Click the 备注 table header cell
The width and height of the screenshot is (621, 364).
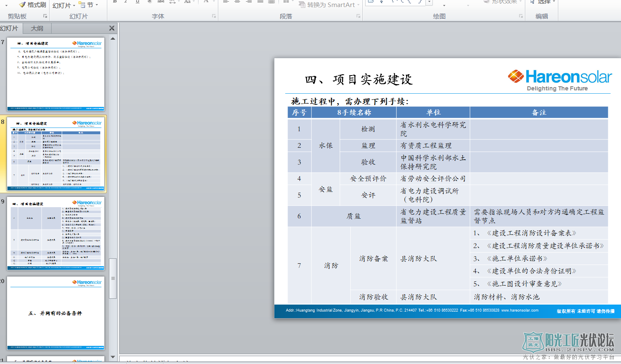[539, 112]
